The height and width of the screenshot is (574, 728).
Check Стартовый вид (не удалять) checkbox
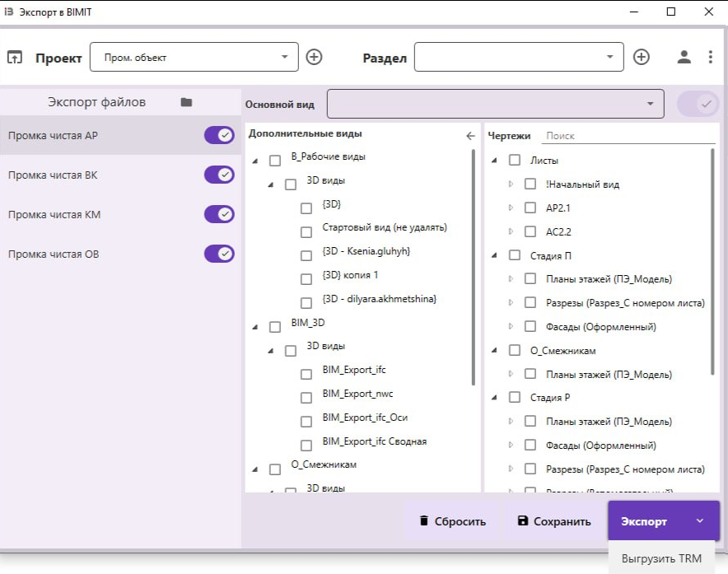point(306,231)
